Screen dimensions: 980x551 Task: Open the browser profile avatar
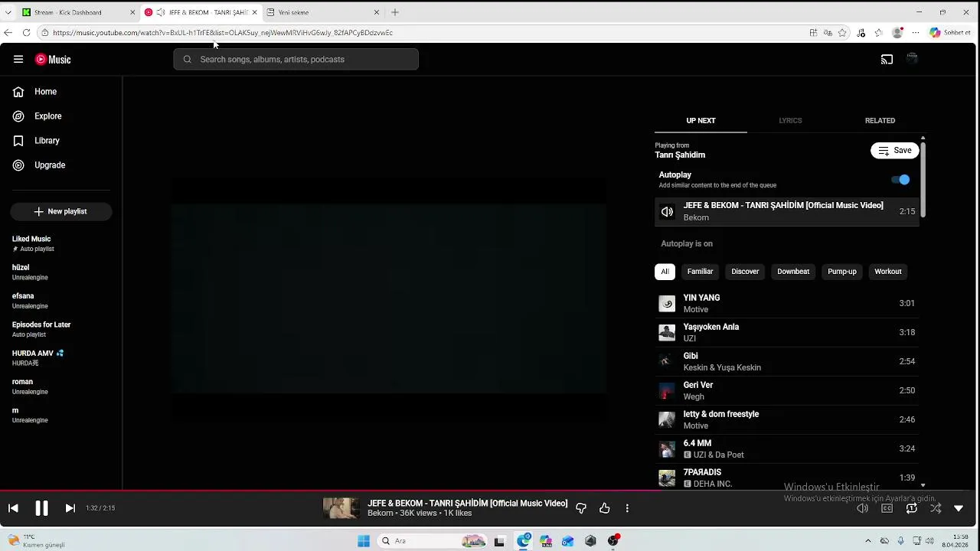[897, 33]
